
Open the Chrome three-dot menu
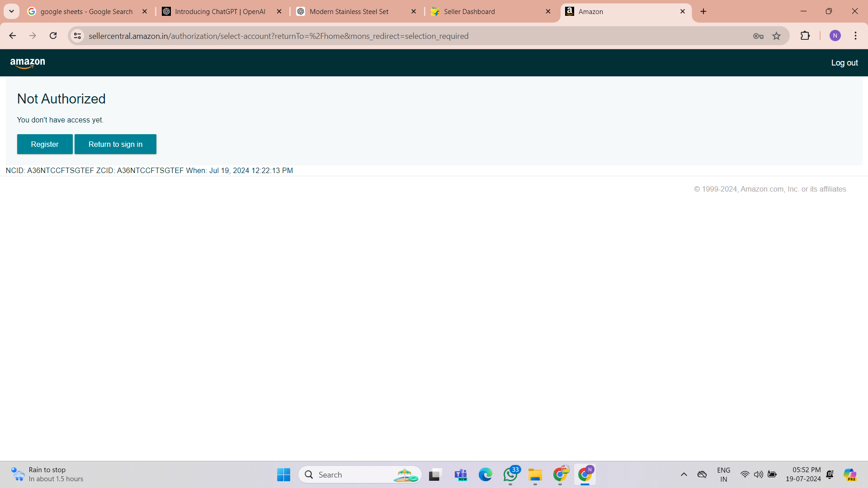click(855, 36)
